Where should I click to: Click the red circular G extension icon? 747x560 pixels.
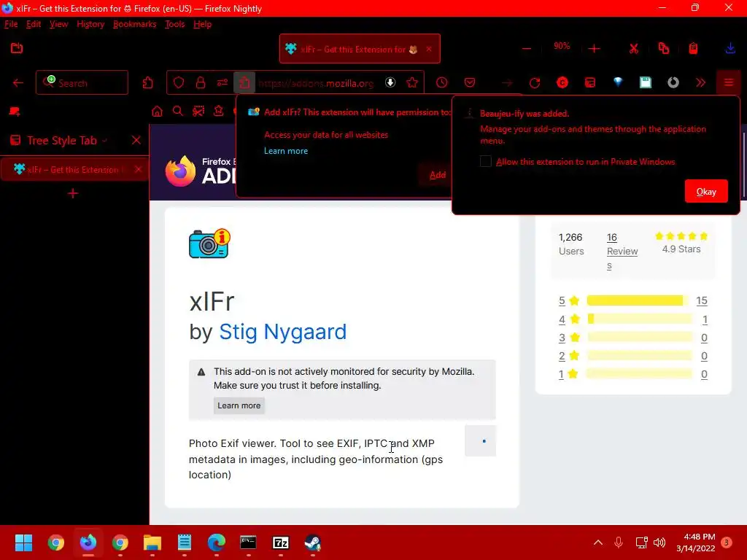[562, 83]
